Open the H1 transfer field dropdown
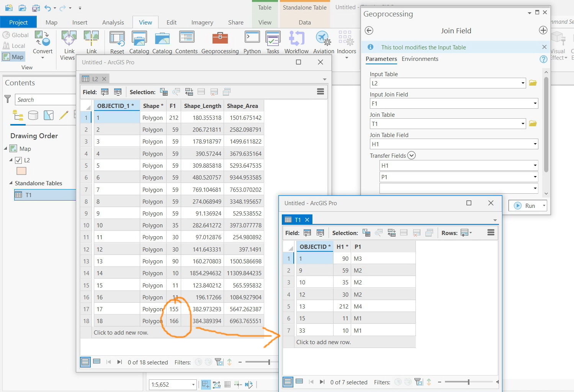Screen dimensions: 574x392 (535, 165)
